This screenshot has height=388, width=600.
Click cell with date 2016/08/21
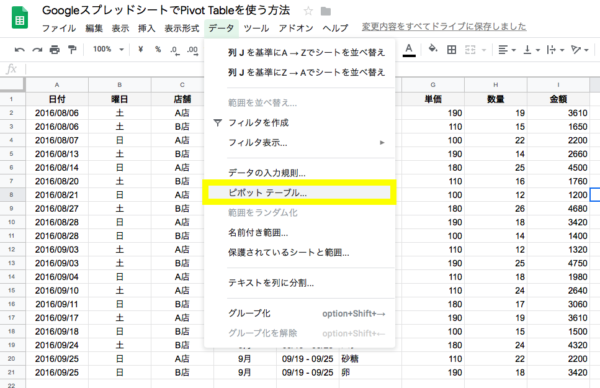pyautogui.click(x=57, y=195)
